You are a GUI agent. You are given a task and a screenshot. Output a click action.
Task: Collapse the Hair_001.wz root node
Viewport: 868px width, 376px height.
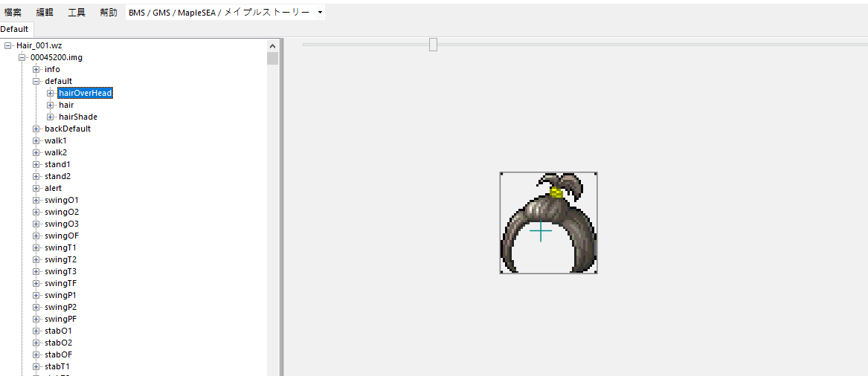click(7, 45)
